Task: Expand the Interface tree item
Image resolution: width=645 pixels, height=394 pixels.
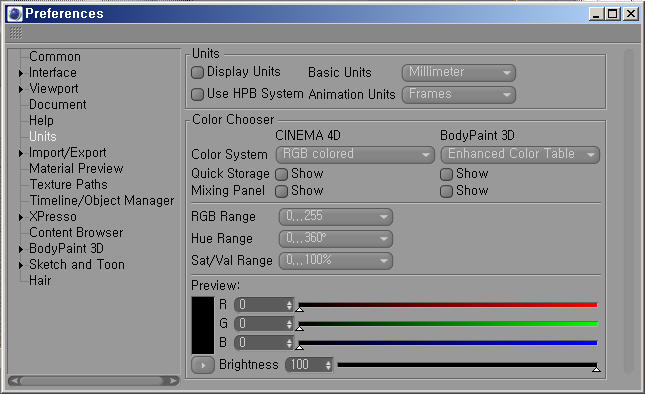Action: 21,73
